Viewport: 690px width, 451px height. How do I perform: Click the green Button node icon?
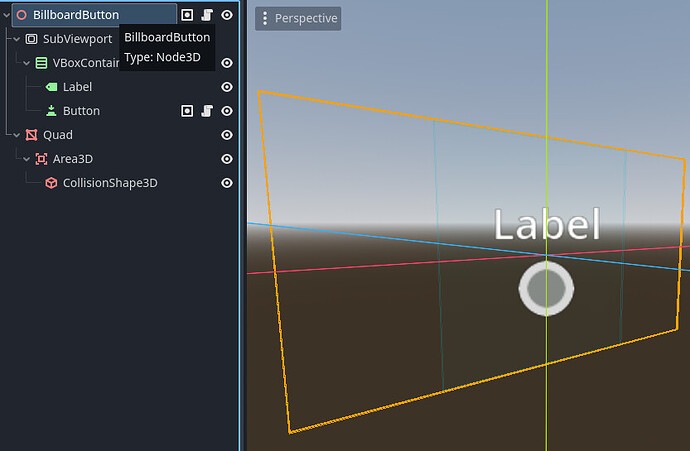[51, 111]
